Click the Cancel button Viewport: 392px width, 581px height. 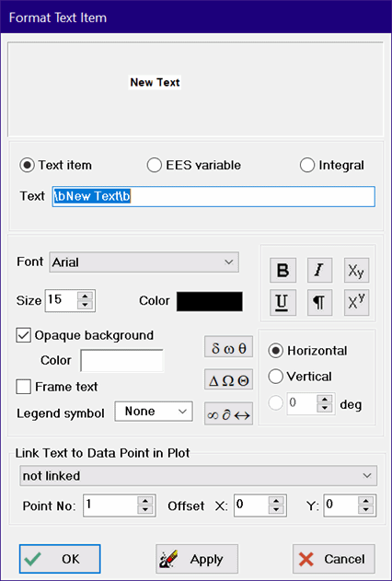coord(334,559)
